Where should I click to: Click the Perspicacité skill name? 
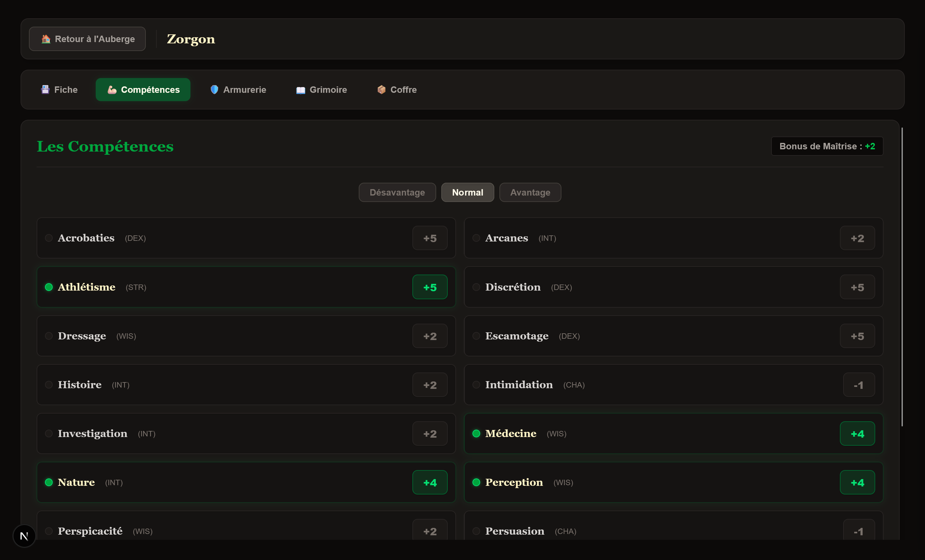pos(90,531)
